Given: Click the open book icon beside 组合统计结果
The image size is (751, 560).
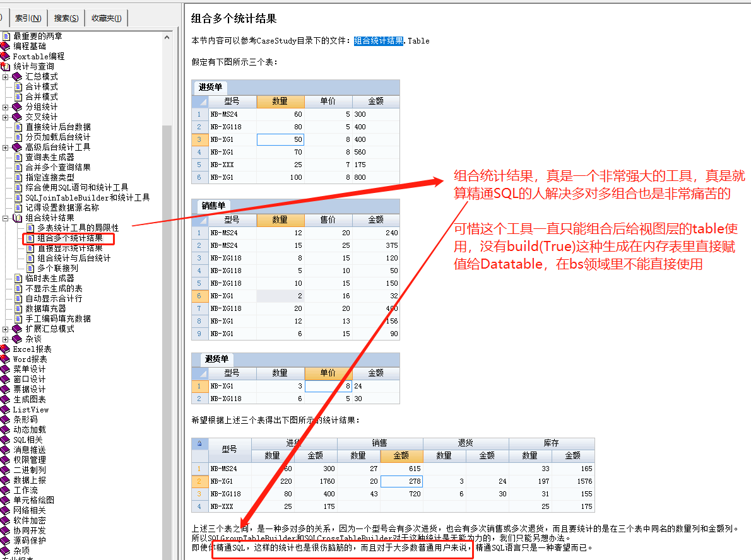Looking at the screenshot, I should click(x=17, y=218).
